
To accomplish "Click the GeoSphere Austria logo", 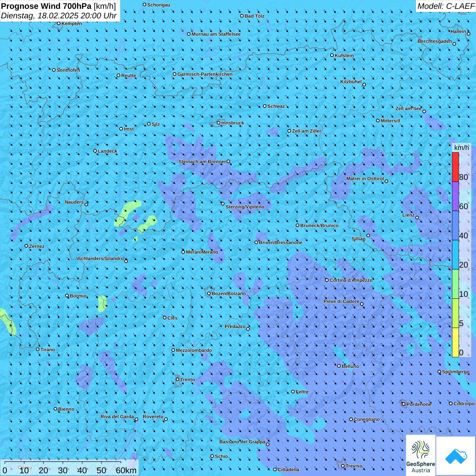I will click(421, 455).
